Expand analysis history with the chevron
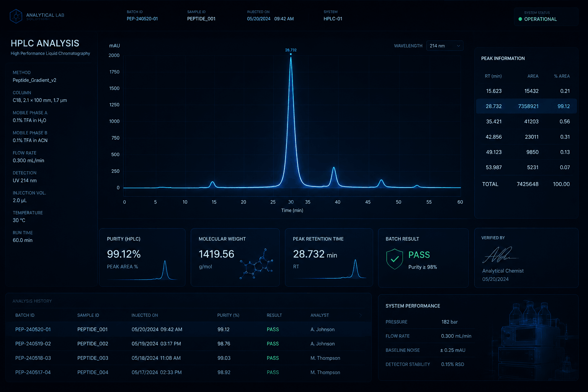Viewport: 588px width, 392px height. 360,315
